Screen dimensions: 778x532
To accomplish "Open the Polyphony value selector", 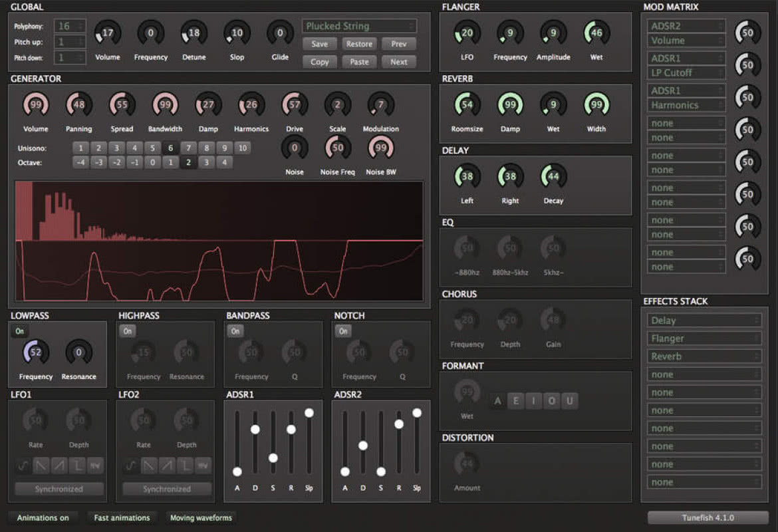I will (x=70, y=26).
